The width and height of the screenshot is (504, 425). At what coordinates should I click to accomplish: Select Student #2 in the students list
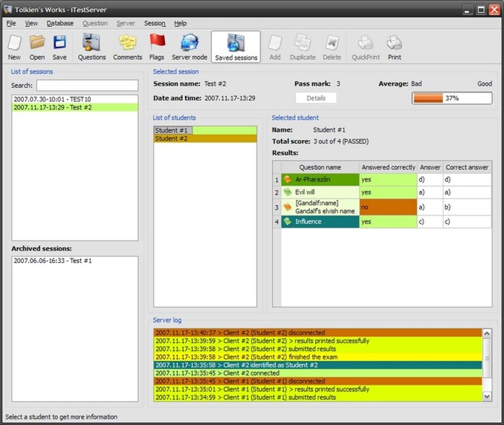coord(205,138)
